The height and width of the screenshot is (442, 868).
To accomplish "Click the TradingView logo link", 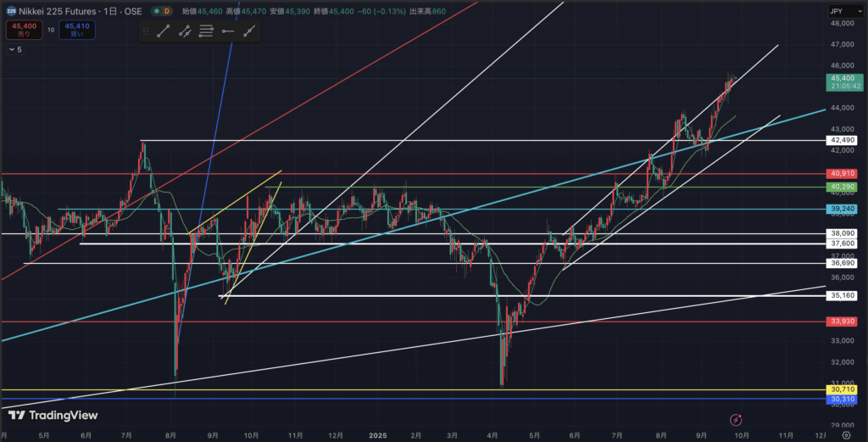I will click(x=51, y=415).
